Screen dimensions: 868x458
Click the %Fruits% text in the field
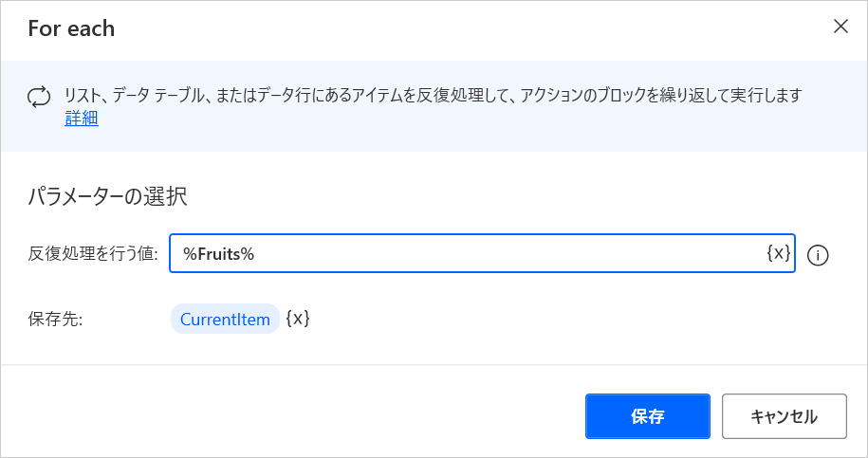218,254
